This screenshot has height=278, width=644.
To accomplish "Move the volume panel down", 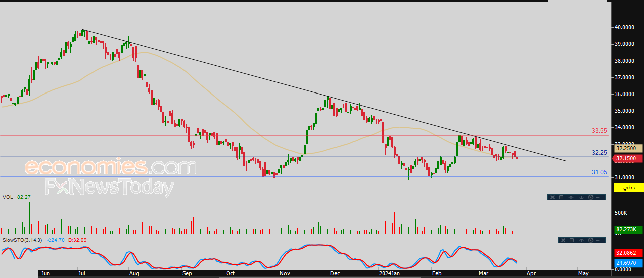I will point(581,197).
